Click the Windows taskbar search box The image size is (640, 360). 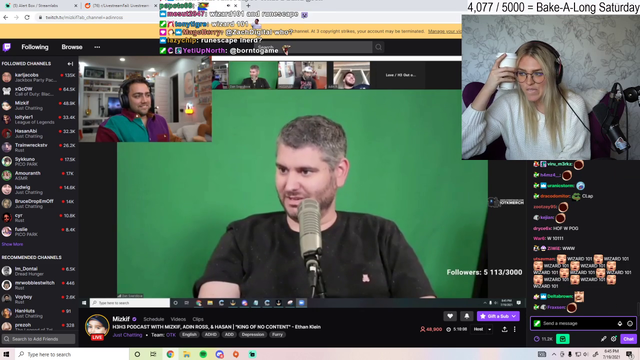pyautogui.click(x=71, y=354)
